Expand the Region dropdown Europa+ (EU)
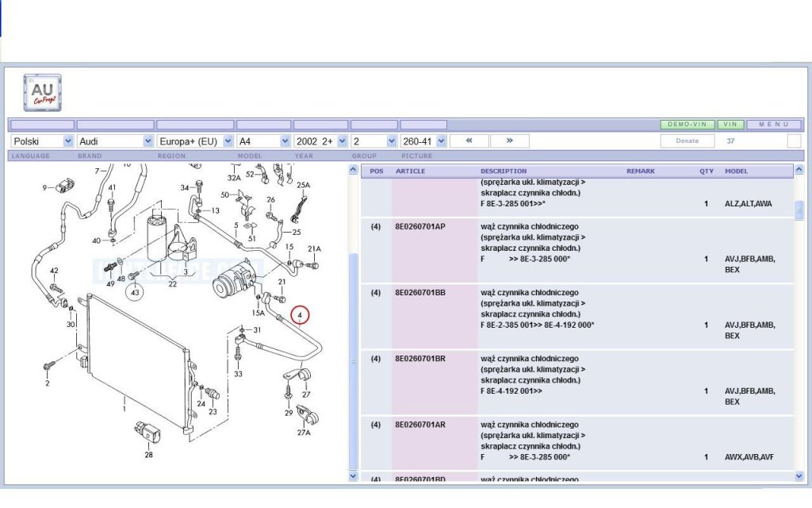812x508 pixels. [x=195, y=141]
